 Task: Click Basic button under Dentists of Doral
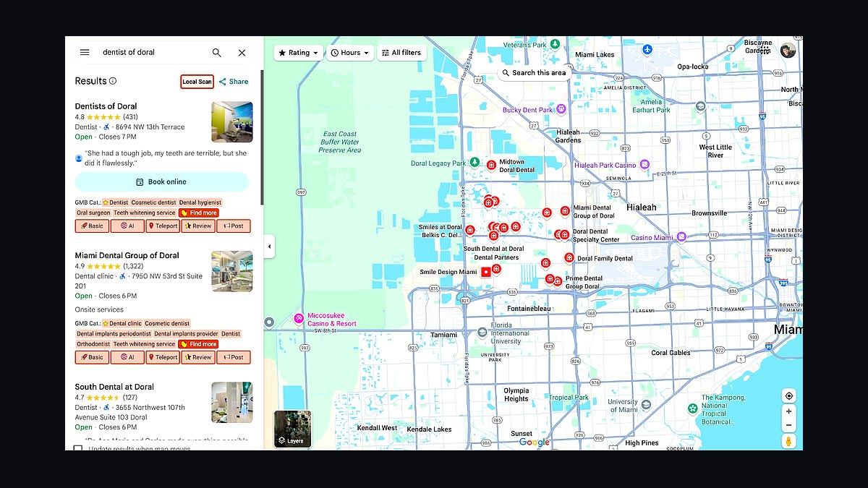(92, 226)
